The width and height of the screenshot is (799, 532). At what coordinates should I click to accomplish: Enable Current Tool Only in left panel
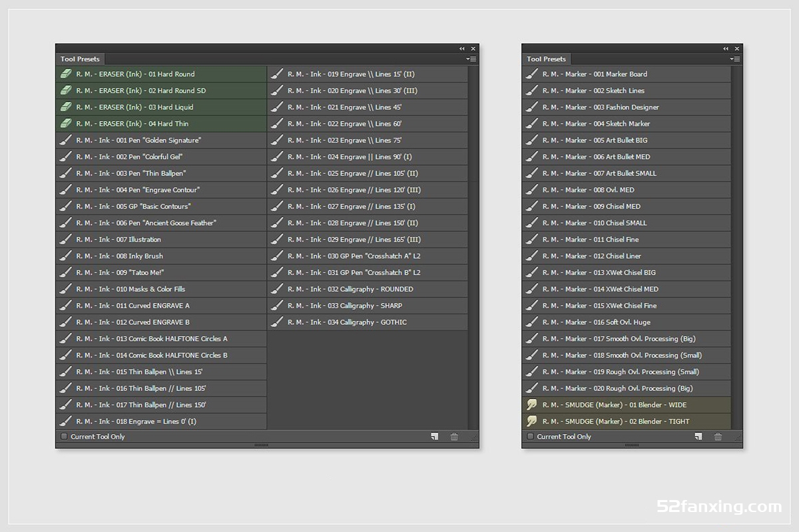64,437
